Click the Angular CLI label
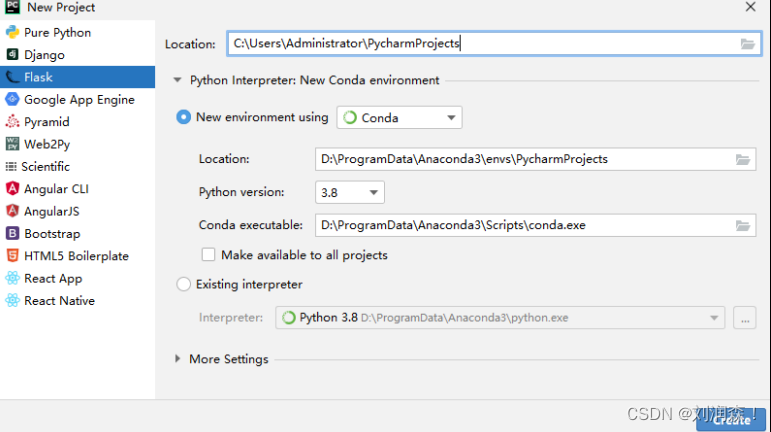The height and width of the screenshot is (432, 771). click(x=57, y=189)
